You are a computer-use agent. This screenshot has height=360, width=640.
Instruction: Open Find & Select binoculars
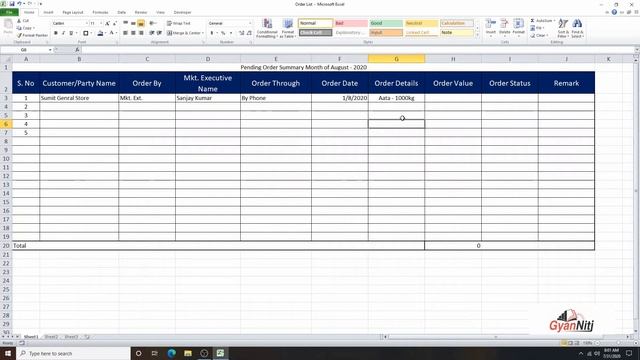point(577,28)
